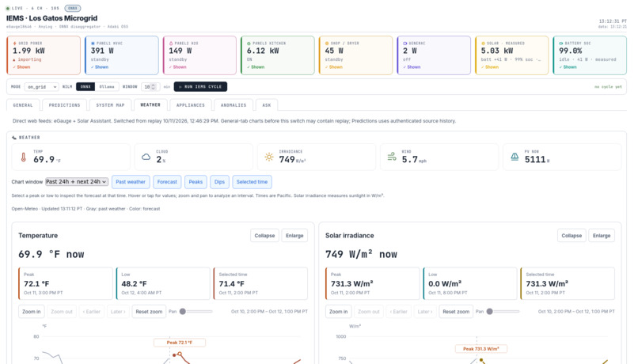This screenshot has width=638, height=364.
Task: Toggle Shown on Panel1 HVAC card
Action: (100, 67)
